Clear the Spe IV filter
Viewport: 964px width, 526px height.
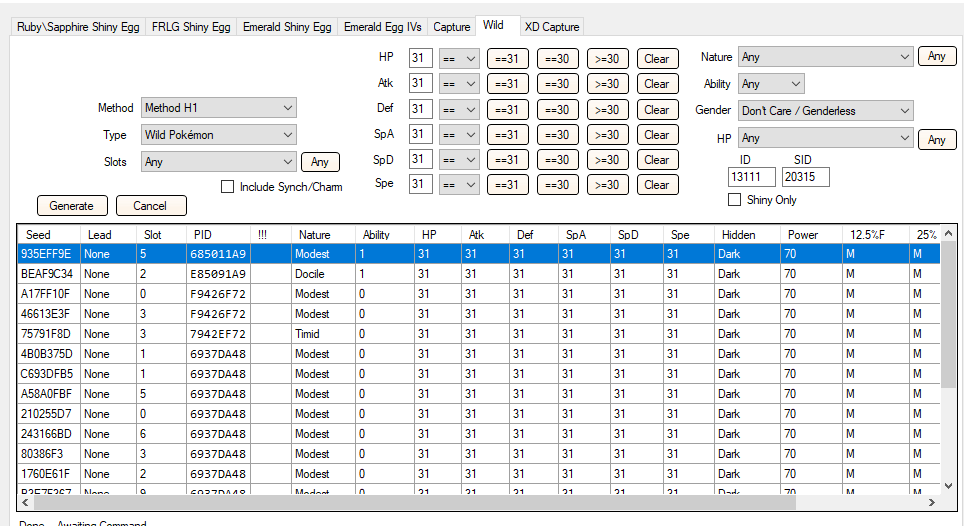coord(656,184)
